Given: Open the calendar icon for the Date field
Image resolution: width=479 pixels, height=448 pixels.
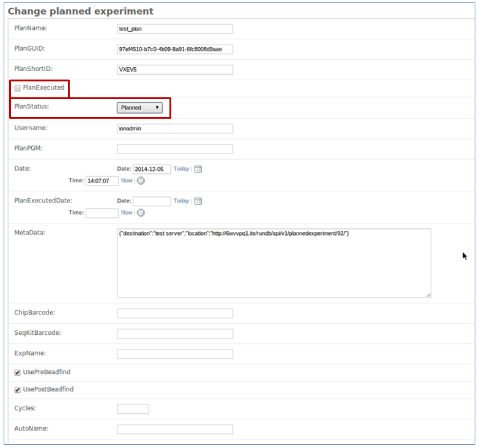Looking at the screenshot, I should click(x=198, y=169).
